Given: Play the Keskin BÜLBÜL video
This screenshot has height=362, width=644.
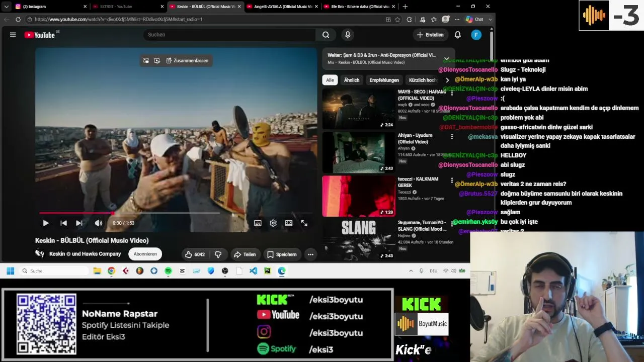Looking at the screenshot, I should [46, 223].
